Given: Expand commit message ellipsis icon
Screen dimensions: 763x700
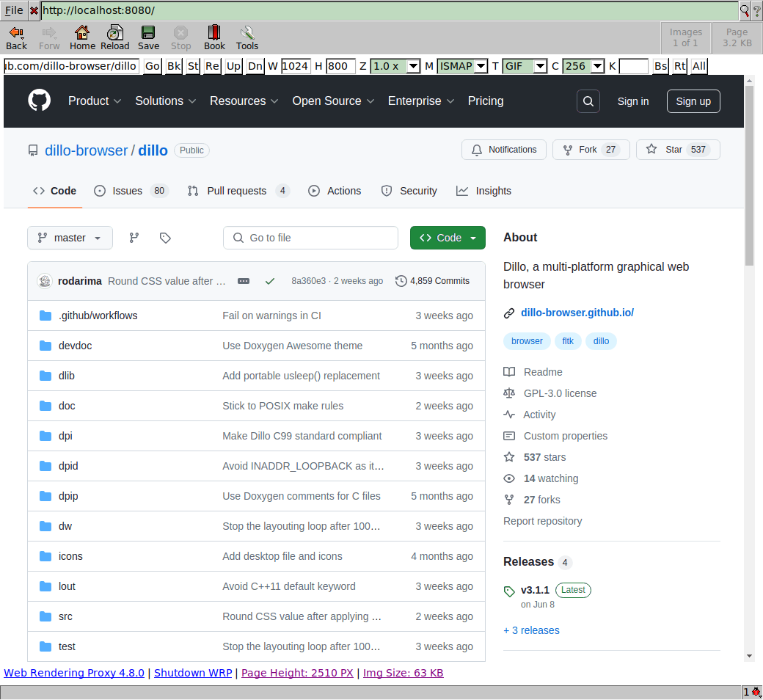Looking at the screenshot, I should click(244, 281).
